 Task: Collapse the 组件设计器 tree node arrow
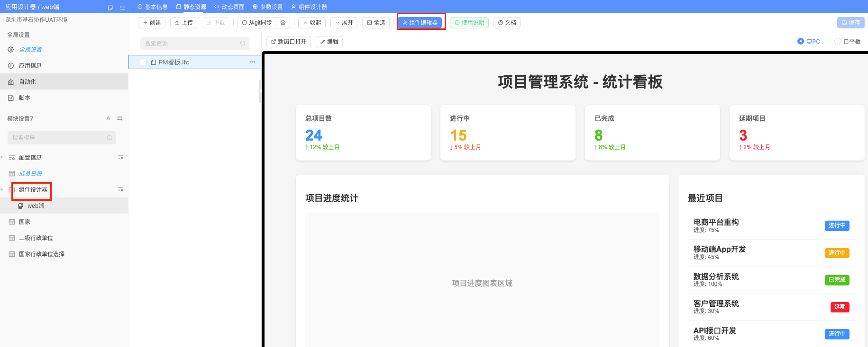(2, 189)
